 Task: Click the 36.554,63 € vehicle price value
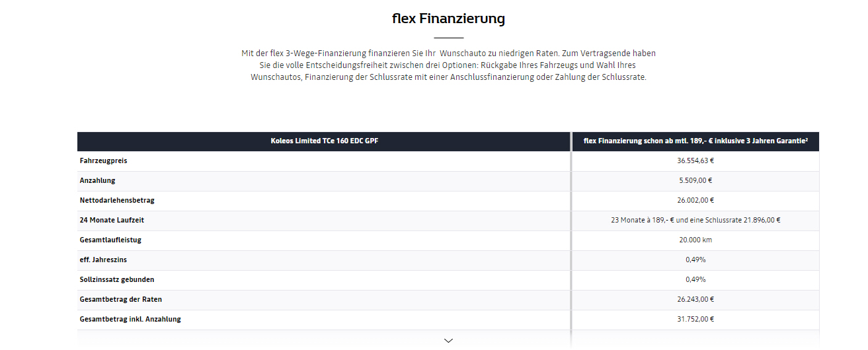coord(695,160)
